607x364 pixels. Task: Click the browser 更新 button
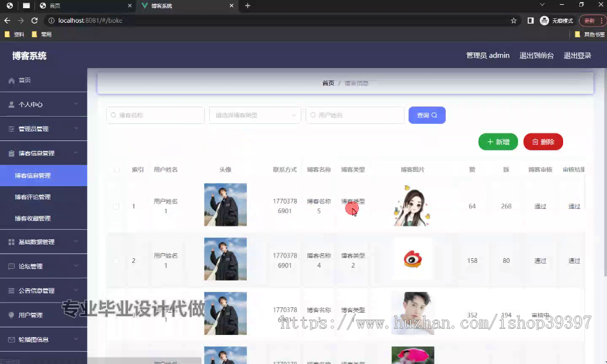coord(592,20)
